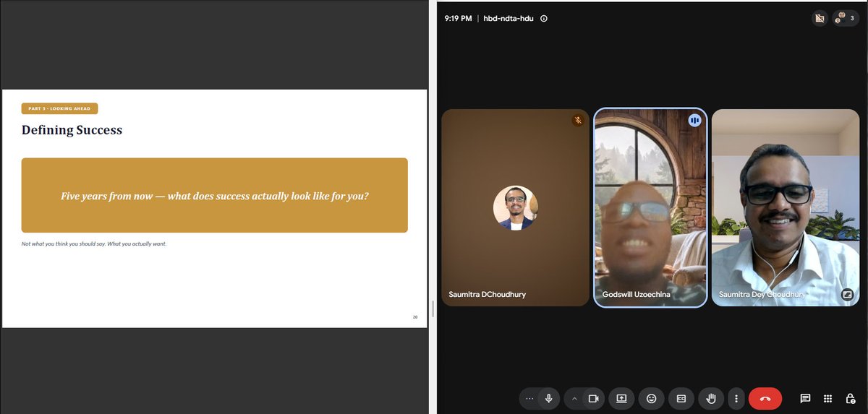The width and height of the screenshot is (868, 414).
Task: Start presenting your screen
Action: pos(621,398)
